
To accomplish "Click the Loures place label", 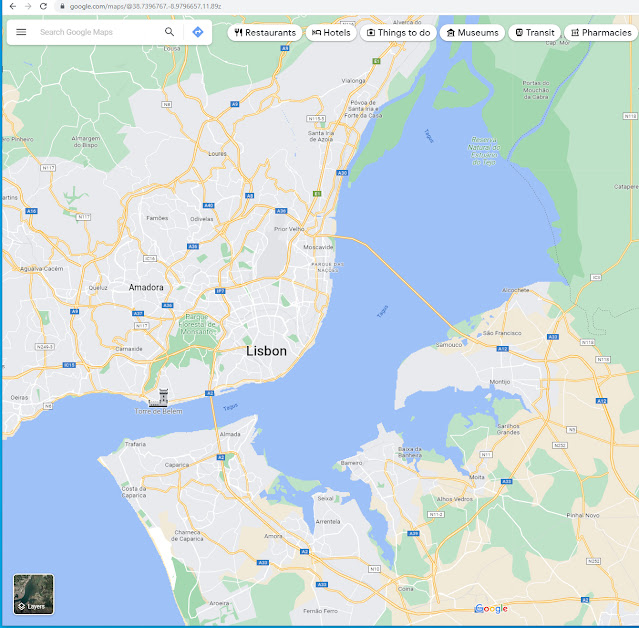I will (217, 154).
